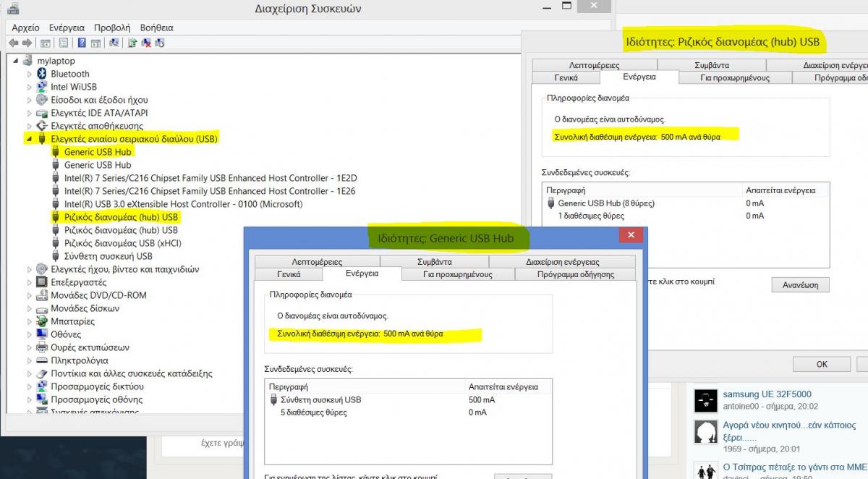Click the Forward arrow in Device Manager toolbar

(27, 43)
